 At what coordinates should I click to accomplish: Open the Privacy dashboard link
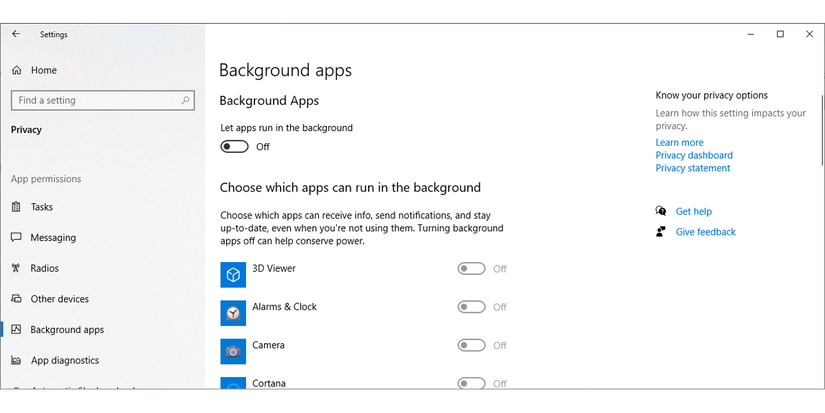coord(694,155)
